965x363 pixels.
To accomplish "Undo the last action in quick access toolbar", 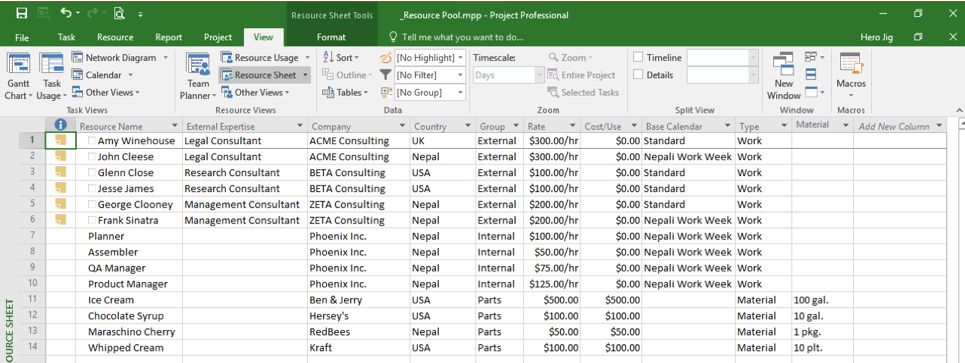I will (66, 13).
